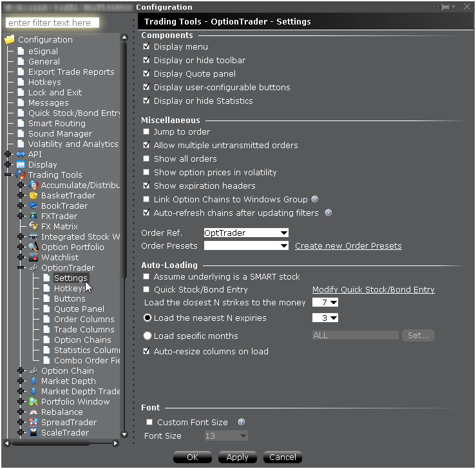
Task: Open the Hotkeys configuration item
Action: [x=44, y=82]
